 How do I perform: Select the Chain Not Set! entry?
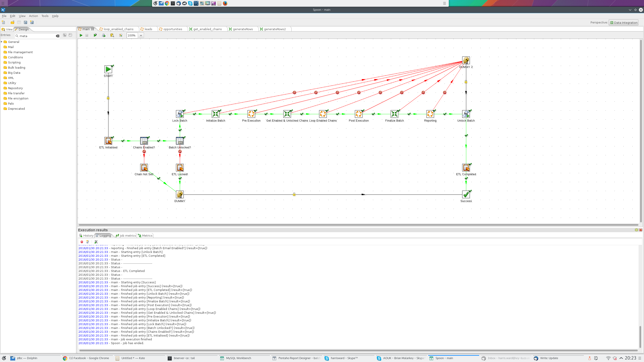pyautogui.click(x=144, y=168)
